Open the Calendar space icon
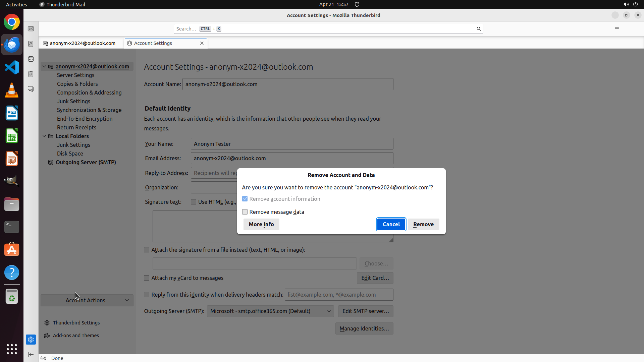Viewport: 644px width, 362px height. click(x=31, y=59)
